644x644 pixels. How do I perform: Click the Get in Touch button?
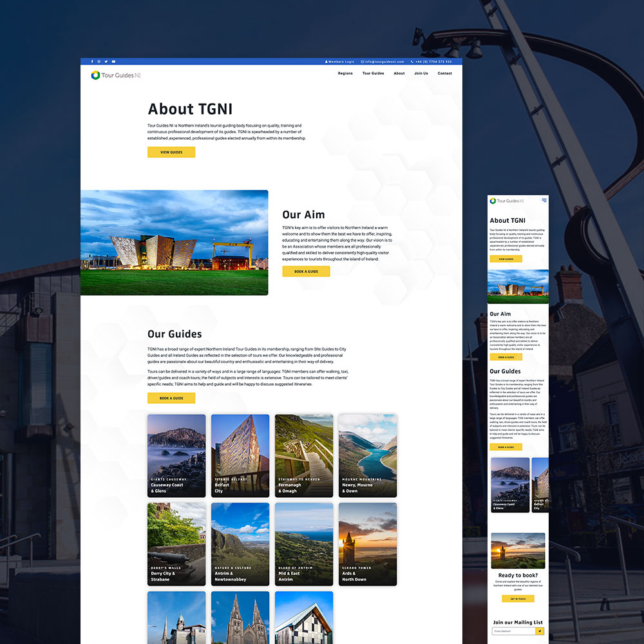pos(518,598)
